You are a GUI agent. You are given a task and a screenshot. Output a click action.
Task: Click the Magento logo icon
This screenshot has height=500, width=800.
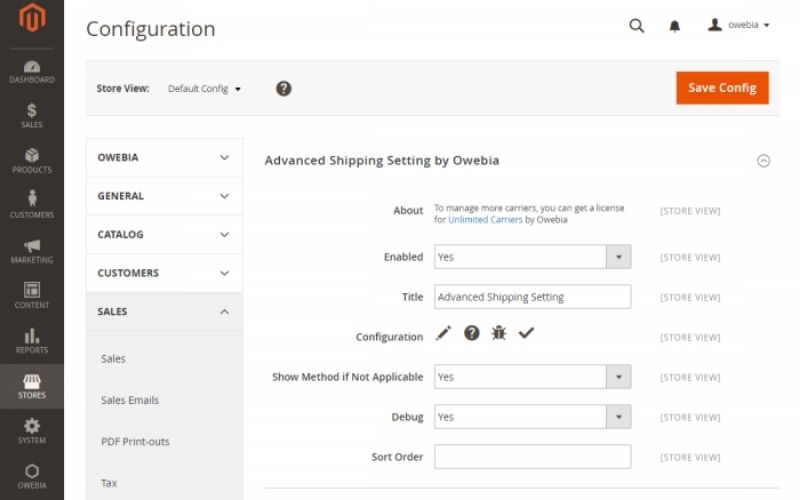(32, 17)
